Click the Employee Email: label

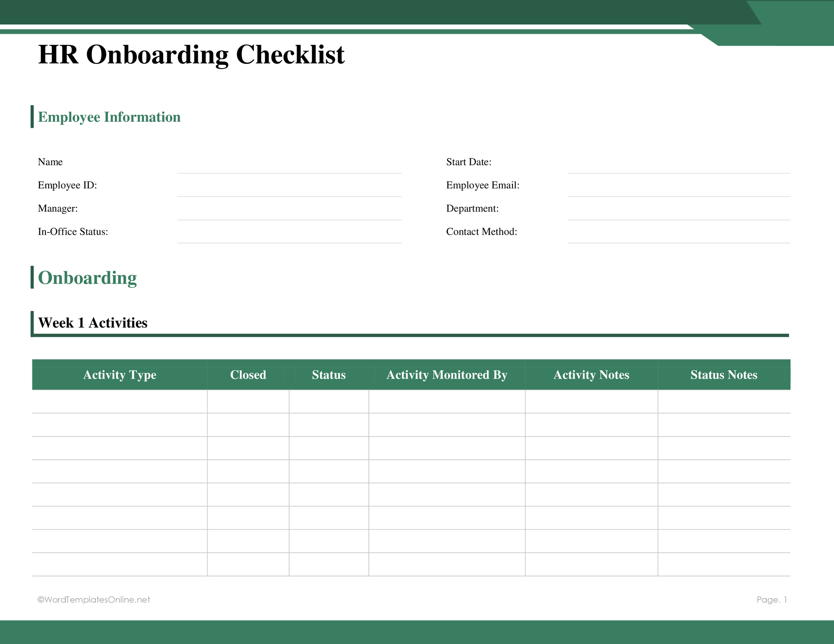click(483, 185)
